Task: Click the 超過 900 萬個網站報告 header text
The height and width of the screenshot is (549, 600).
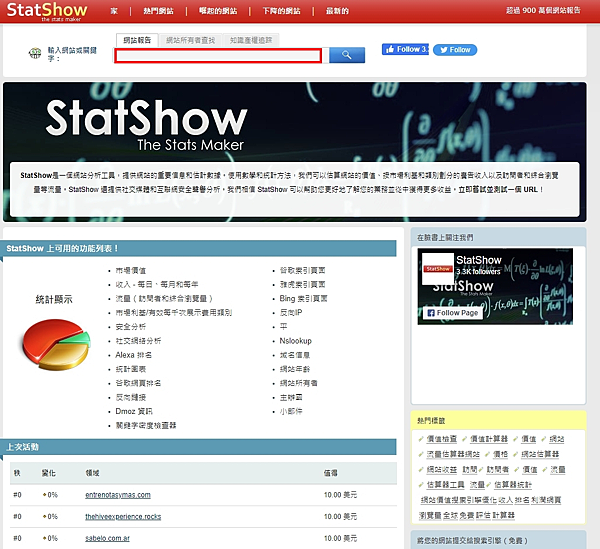Action: pos(543,10)
